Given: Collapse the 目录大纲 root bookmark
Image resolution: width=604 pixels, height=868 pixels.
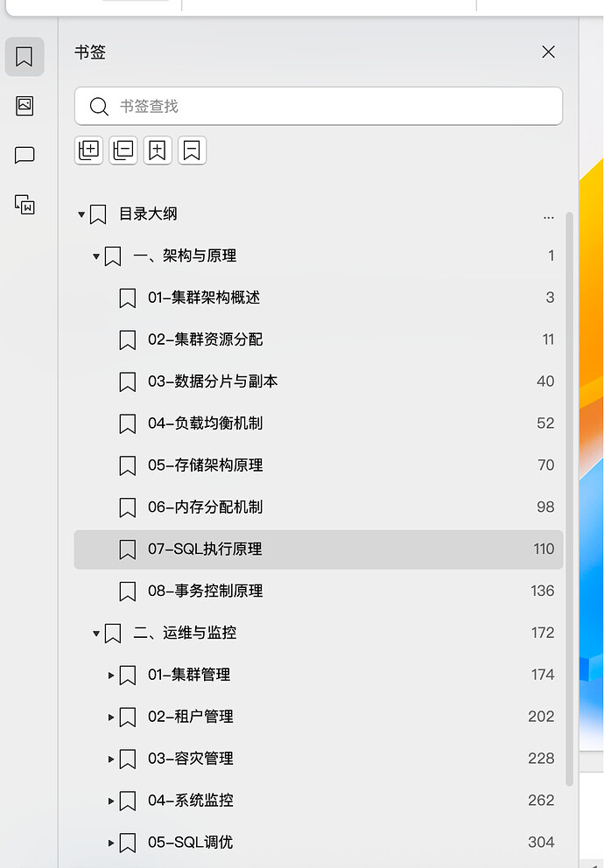Looking at the screenshot, I should tap(82, 214).
